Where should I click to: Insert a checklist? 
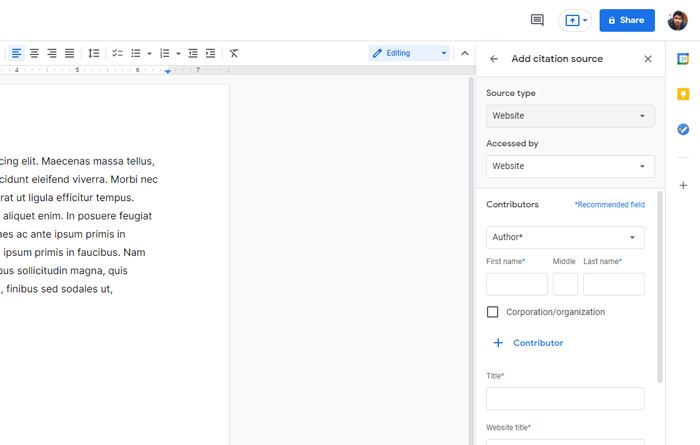coord(117,53)
